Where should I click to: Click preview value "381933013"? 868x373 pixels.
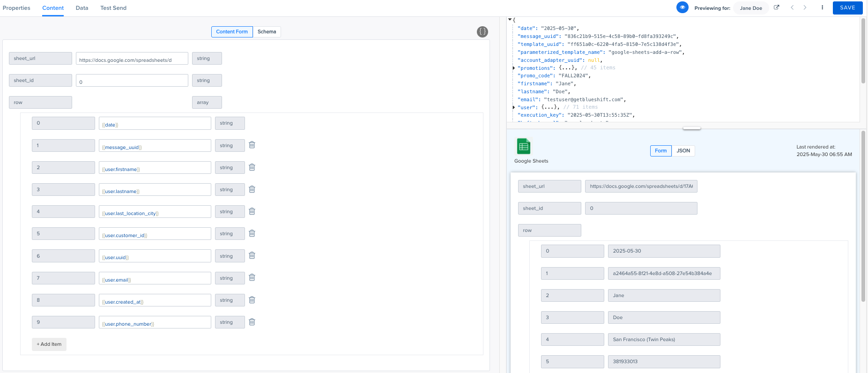[x=664, y=362]
